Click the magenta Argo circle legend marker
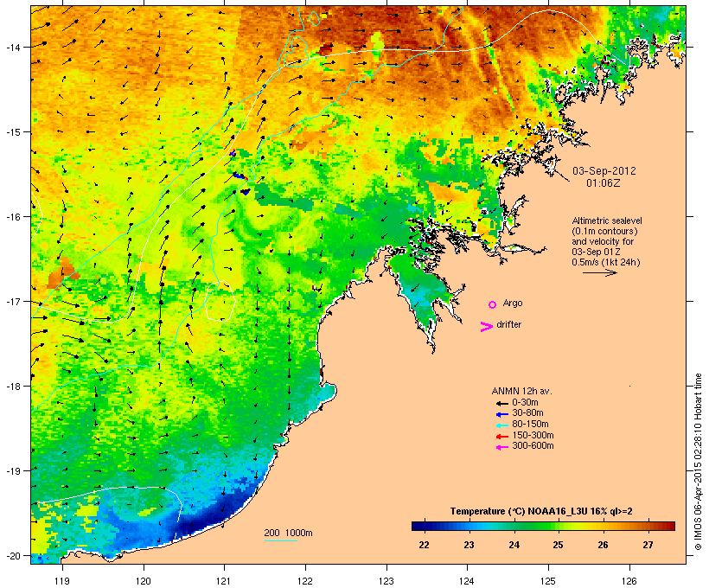Viewport: 709px width, 588px height. (493, 304)
